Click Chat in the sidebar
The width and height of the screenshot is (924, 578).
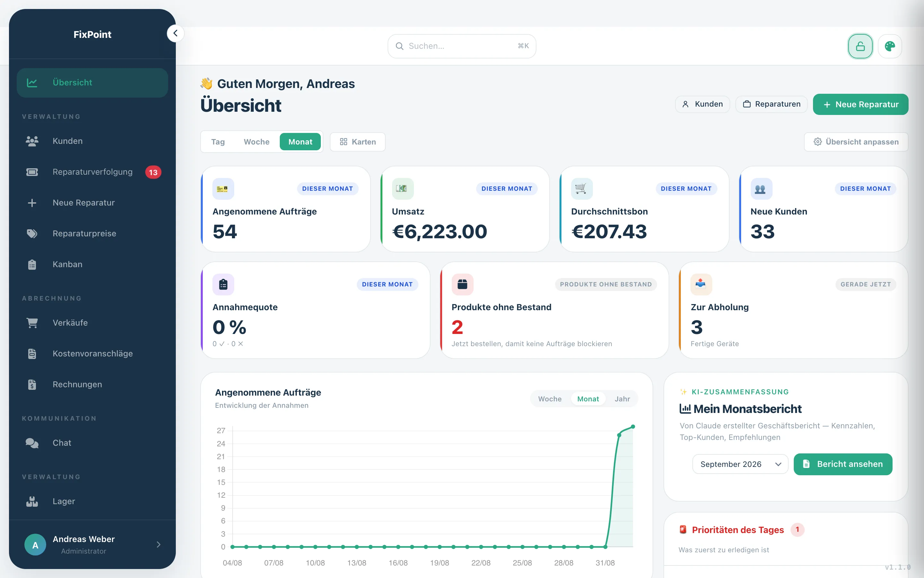coord(92,443)
